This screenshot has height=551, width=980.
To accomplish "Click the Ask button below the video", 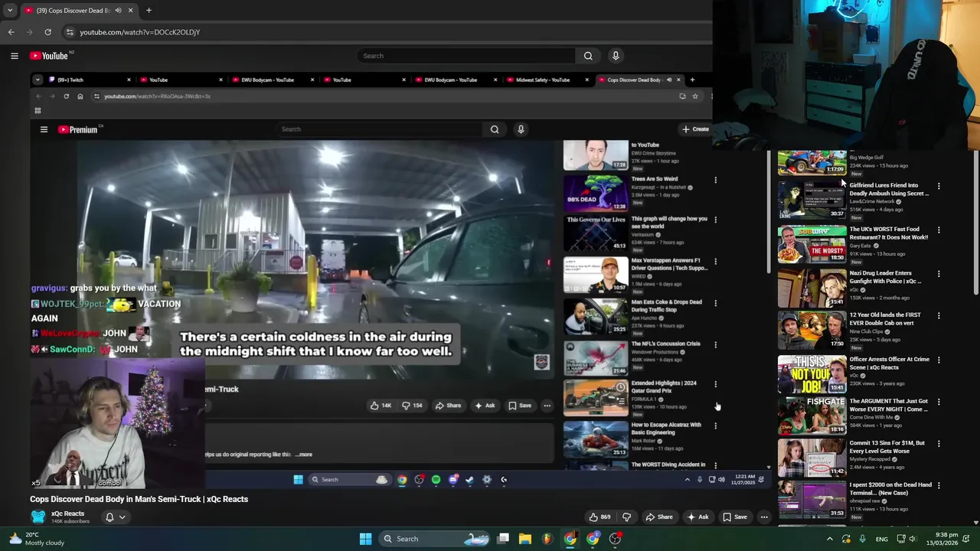I will tap(697, 517).
